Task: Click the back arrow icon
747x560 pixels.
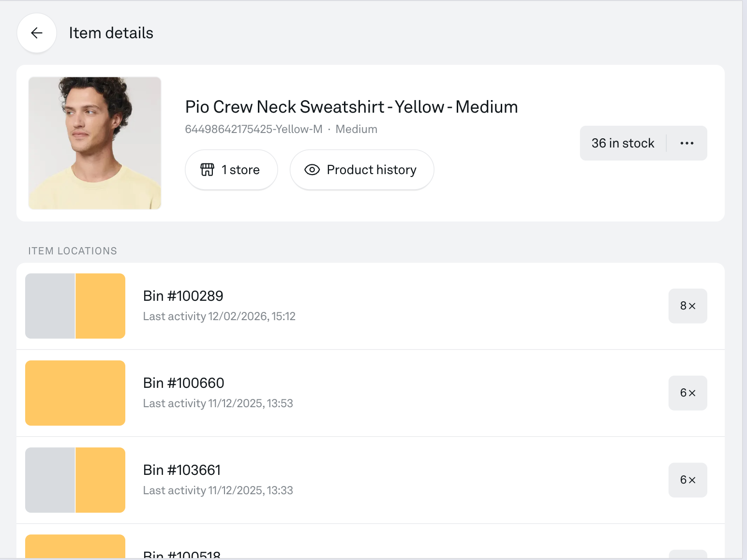Action: 37,33
